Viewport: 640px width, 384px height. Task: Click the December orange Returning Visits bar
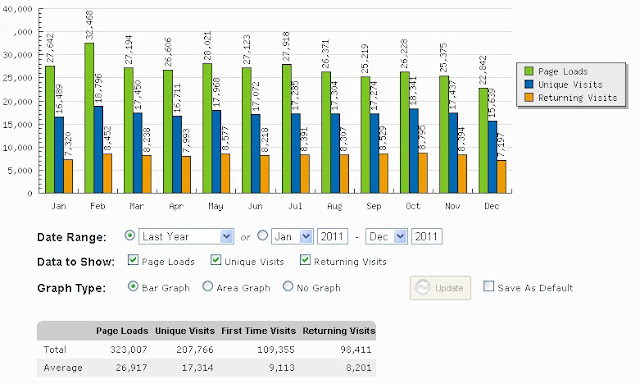click(x=502, y=177)
